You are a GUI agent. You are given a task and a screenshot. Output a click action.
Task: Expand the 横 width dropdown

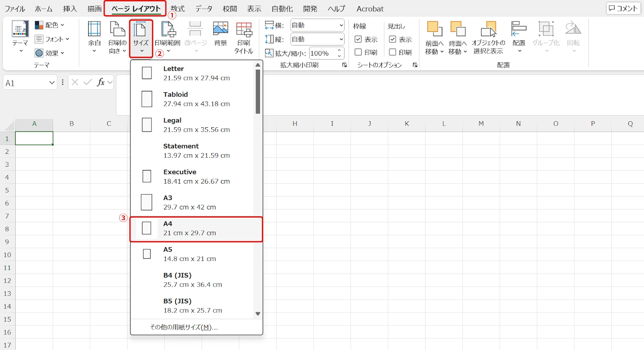341,25
